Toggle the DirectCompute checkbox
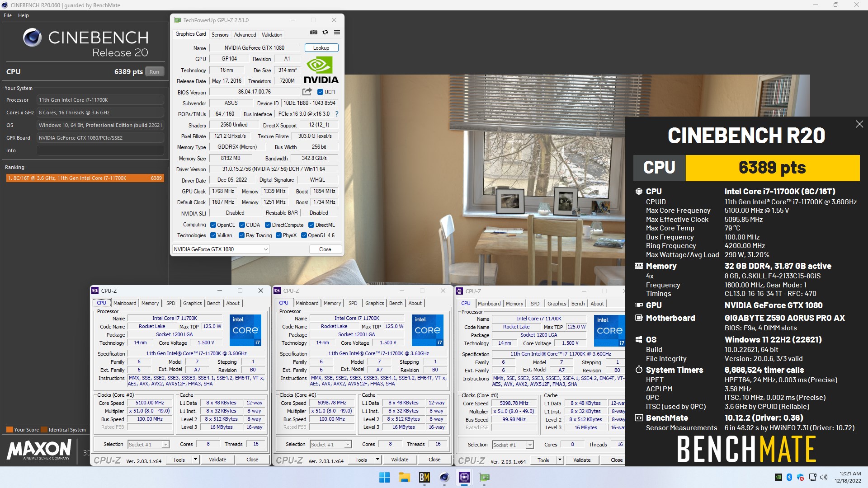This screenshot has height=488, width=868. (x=268, y=225)
